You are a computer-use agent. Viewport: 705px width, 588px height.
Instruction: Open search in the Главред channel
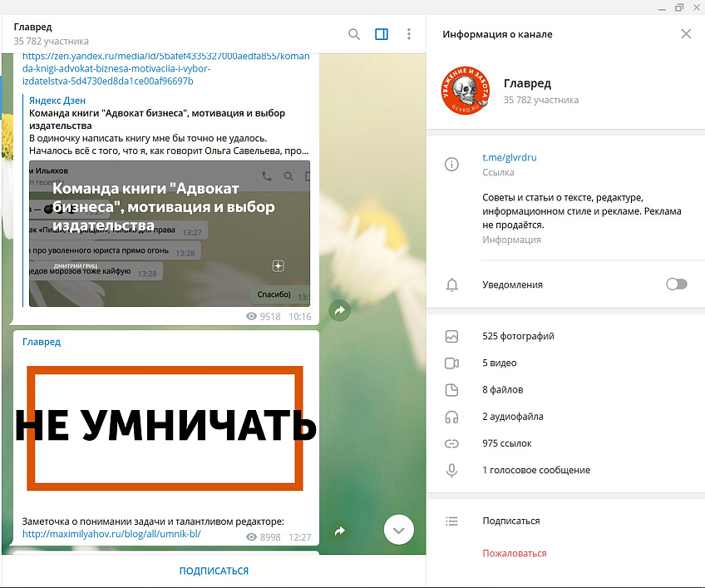coord(354,34)
